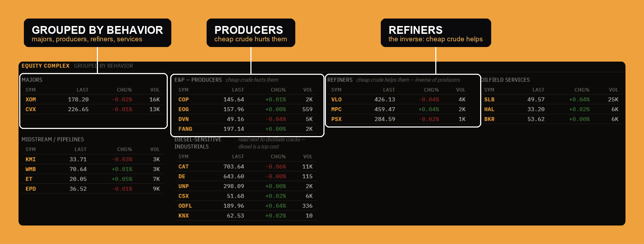Select SLB in Oilfield Services
Viewport: 644px width, 244px height.
[489, 100]
